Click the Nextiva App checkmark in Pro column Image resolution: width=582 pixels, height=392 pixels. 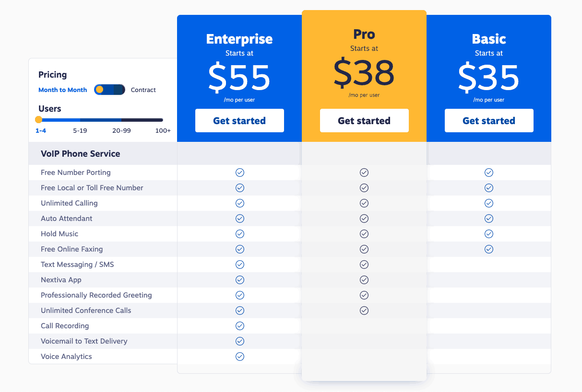[x=364, y=279]
